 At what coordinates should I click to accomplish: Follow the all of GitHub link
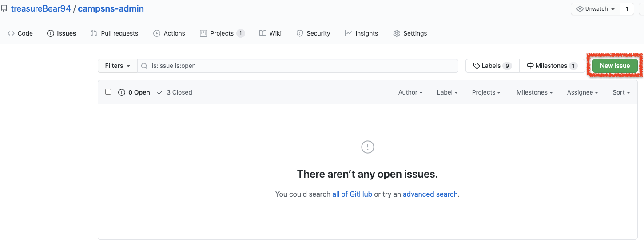click(352, 194)
